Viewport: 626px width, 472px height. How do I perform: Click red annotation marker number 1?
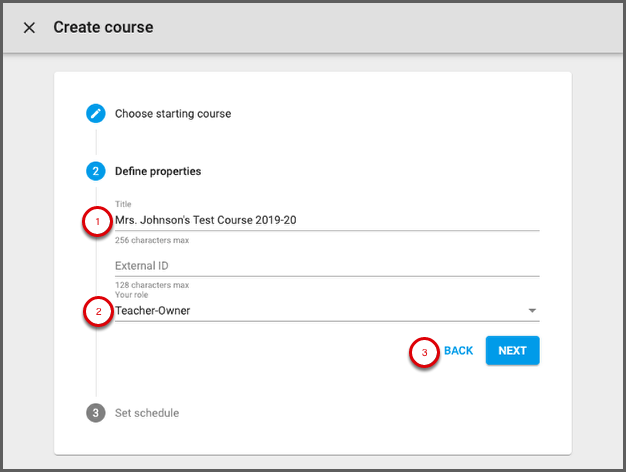(x=97, y=221)
